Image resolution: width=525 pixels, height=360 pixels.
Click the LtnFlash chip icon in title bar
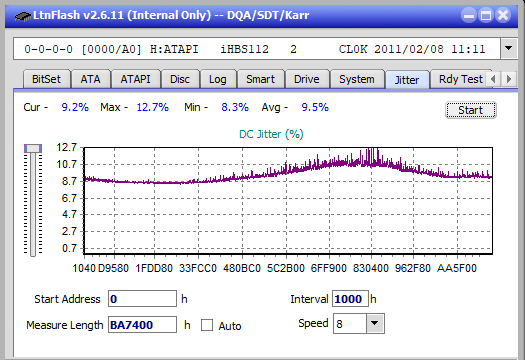pyautogui.click(x=23, y=15)
